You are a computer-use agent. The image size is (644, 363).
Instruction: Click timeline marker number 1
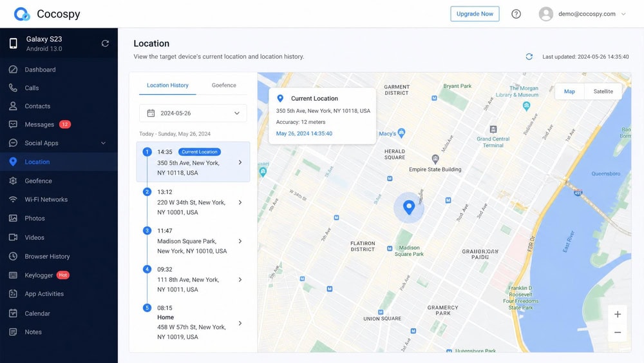point(147,152)
